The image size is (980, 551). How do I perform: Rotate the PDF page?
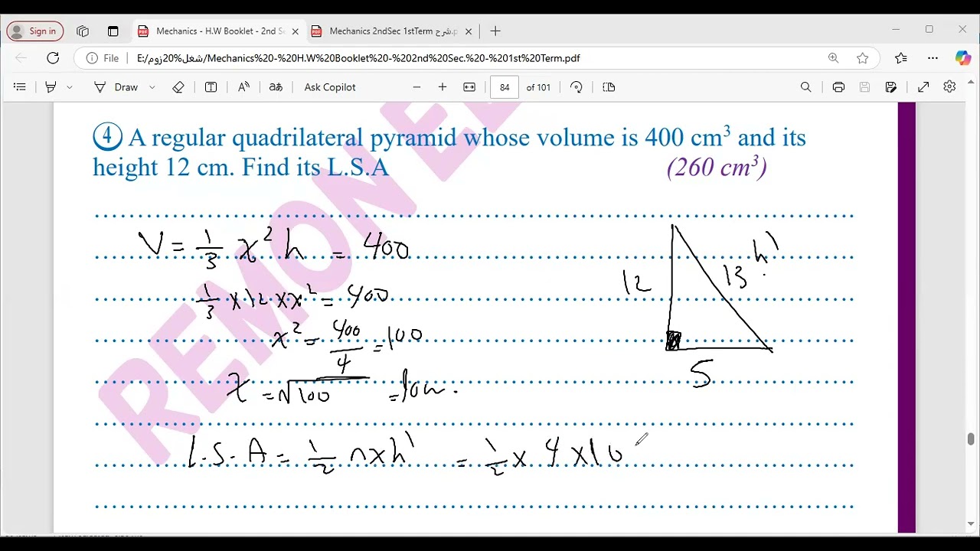click(577, 87)
